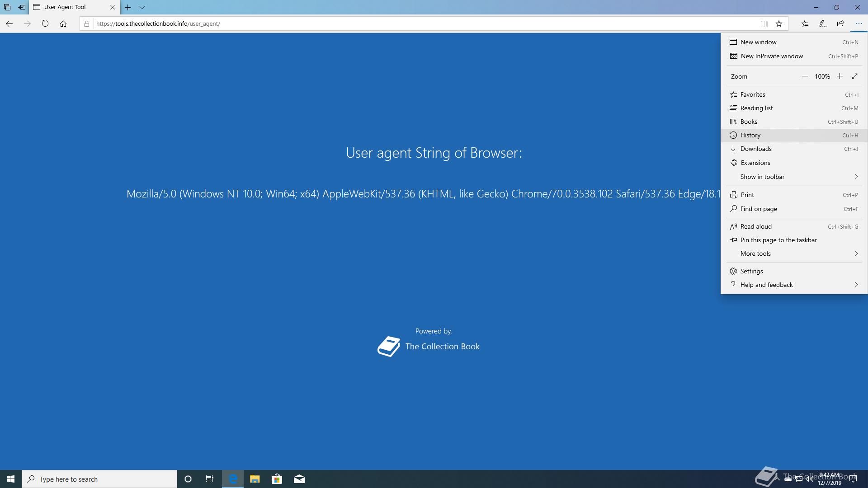
Task: Open the Favorites hub icon in toolbar
Action: (805, 23)
